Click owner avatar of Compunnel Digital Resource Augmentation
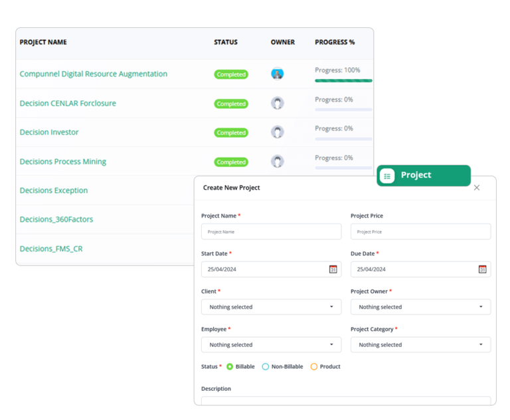This screenshot has width=510, height=420. (x=277, y=74)
